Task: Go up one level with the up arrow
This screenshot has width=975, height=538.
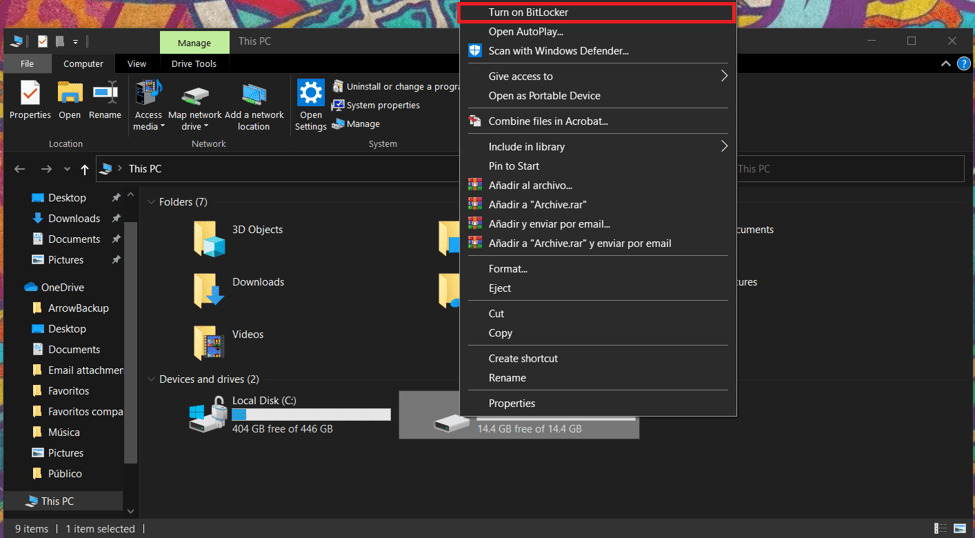Action: click(x=85, y=169)
